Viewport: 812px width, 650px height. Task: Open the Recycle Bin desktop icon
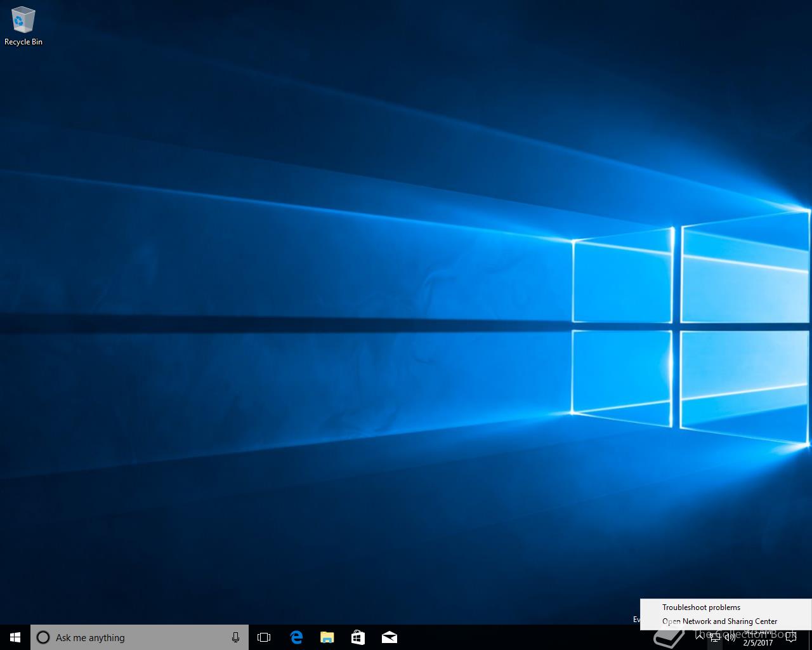(x=23, y=27)
